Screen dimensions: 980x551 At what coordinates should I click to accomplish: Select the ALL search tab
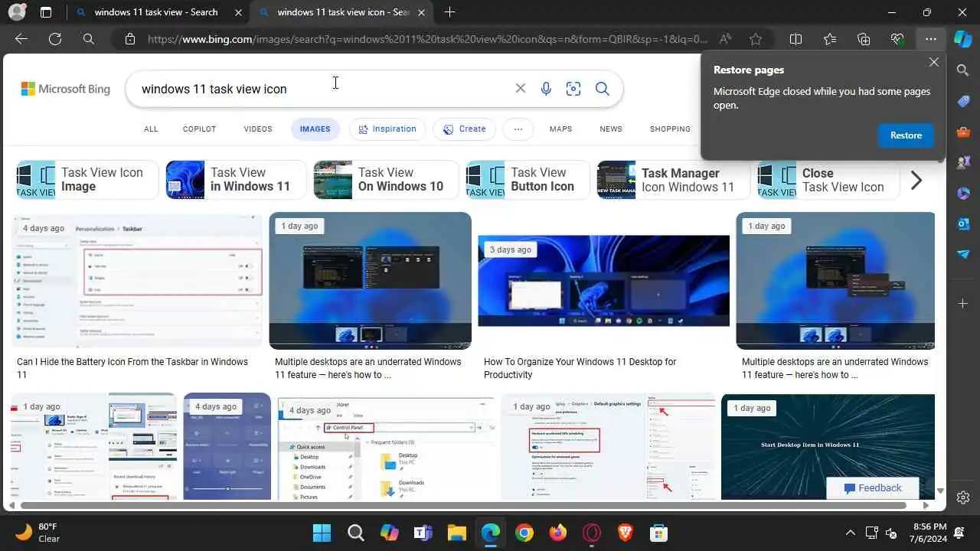pos(151,129)
